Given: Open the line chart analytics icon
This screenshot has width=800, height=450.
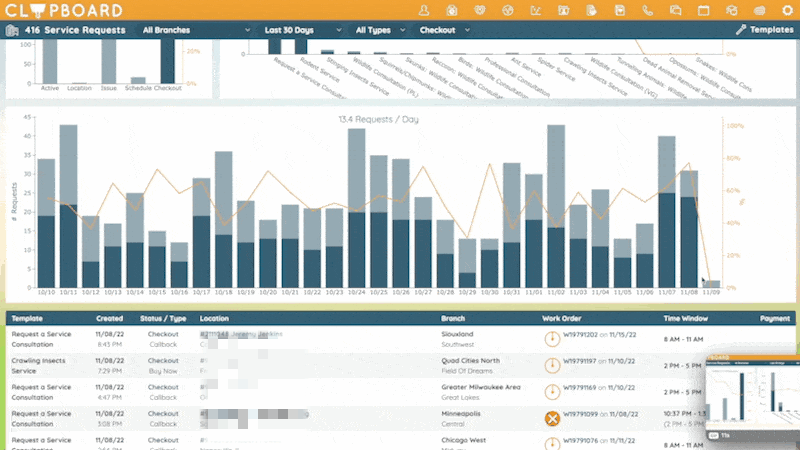Looking at the screenshot, I should click(x=535, y=10).
